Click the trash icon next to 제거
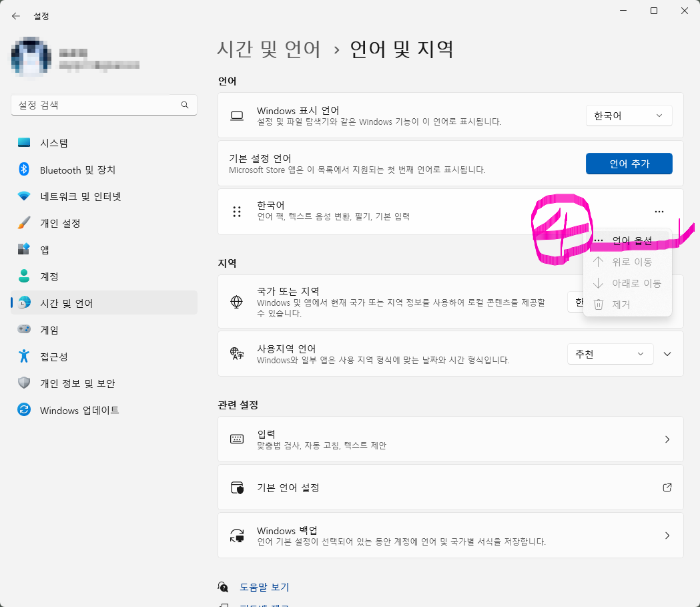 tap(598, 305)
